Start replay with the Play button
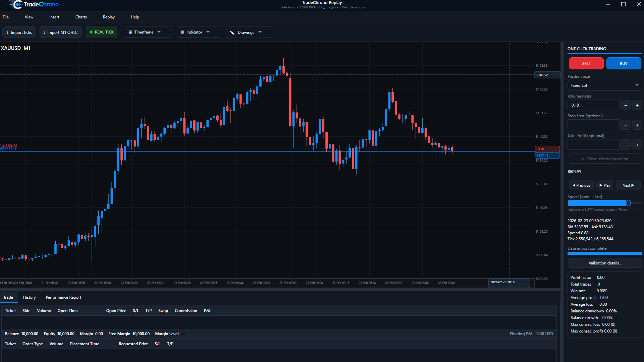This screenshot has height=362, width=644. click(x=605, y=185)
